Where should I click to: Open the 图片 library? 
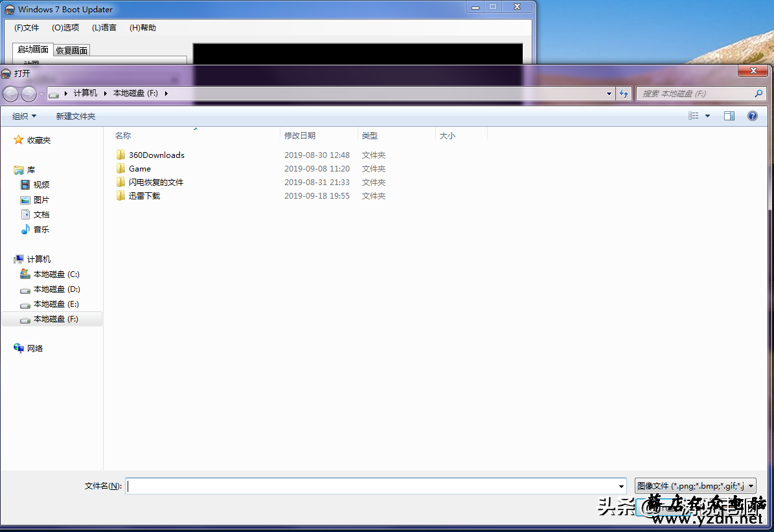pos(41,200)
